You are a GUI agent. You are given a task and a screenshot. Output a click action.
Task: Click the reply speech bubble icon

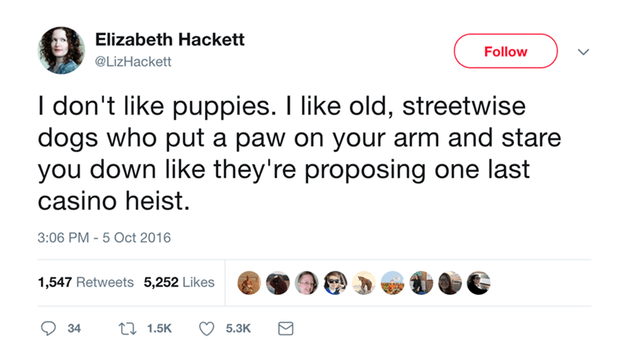click(x=48, y=329)
